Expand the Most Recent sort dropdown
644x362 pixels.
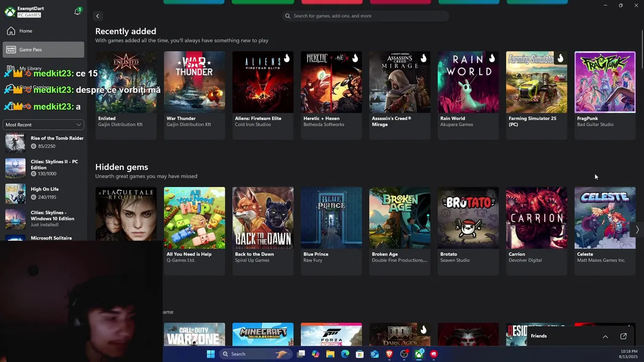pos(43,125)
